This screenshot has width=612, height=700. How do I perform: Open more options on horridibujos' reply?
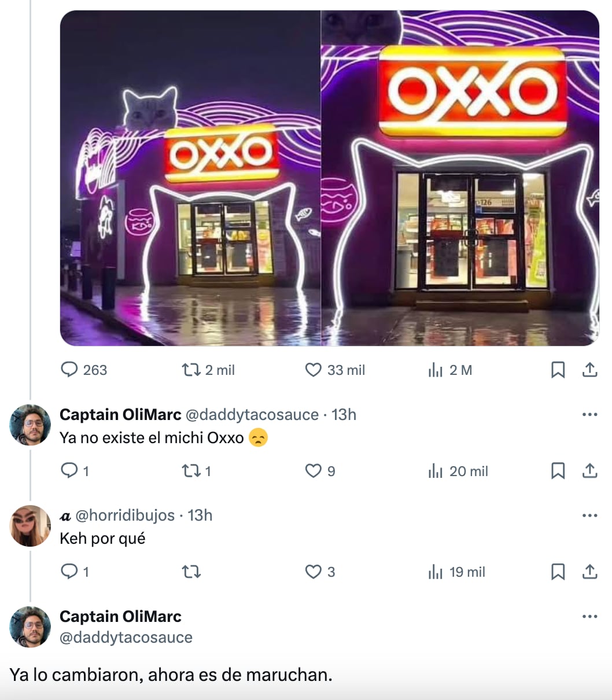click(x=590, y=515)
